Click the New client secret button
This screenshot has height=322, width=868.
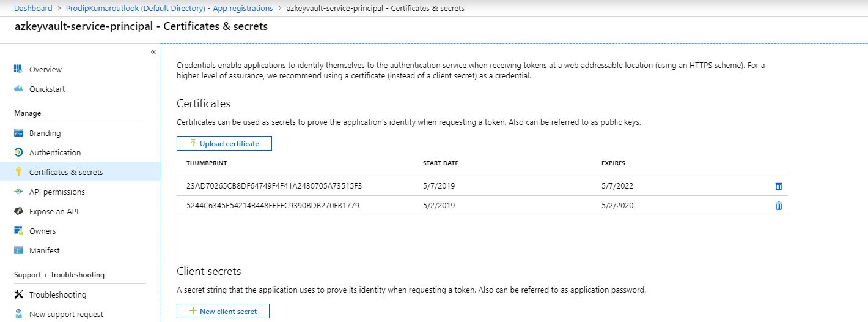point(223,311)
